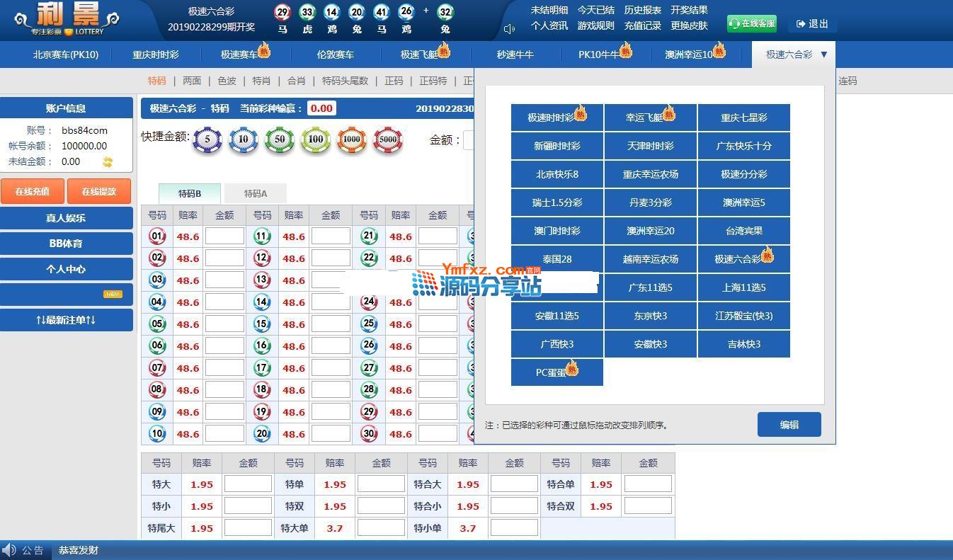This screenshot has width=953, height=560.
Task: Click amount field for number 11
Action: point(331,236)
